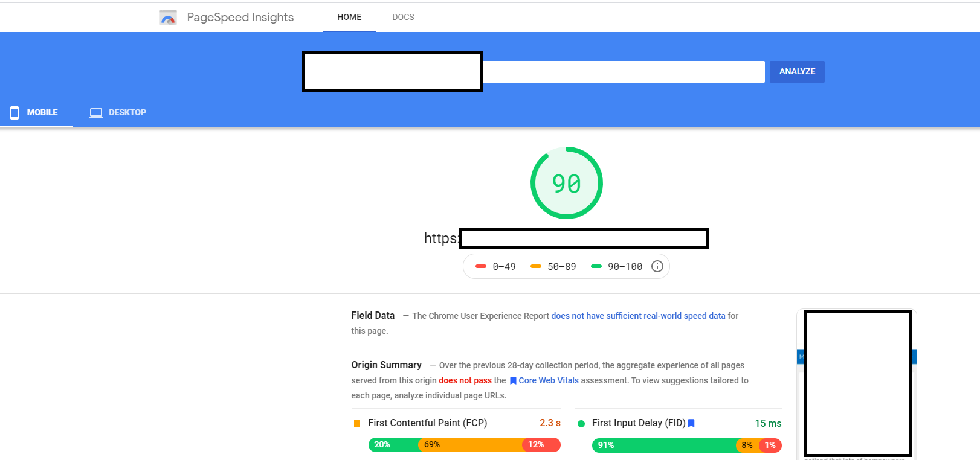Click the PageSpeed Insights logo icon
The height and width of the screenshot is (460, 980).
pyautogui.click(x=168, y=18)
